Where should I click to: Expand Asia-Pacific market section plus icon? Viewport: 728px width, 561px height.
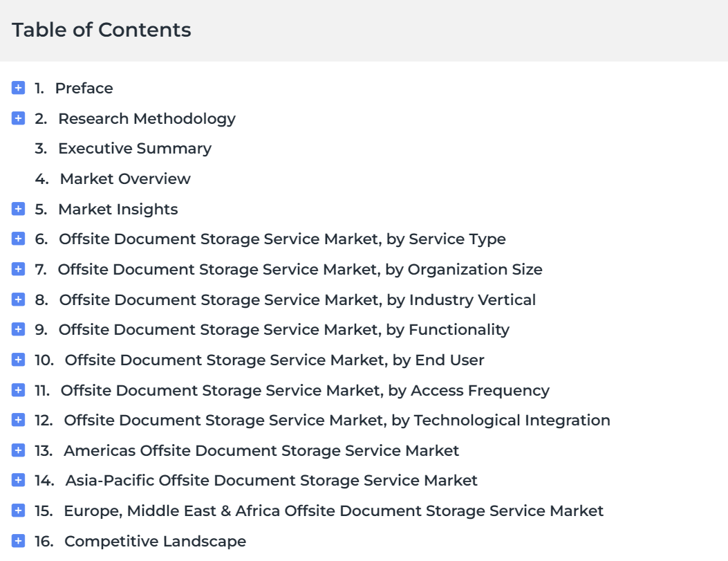click(x=18, y=480)
